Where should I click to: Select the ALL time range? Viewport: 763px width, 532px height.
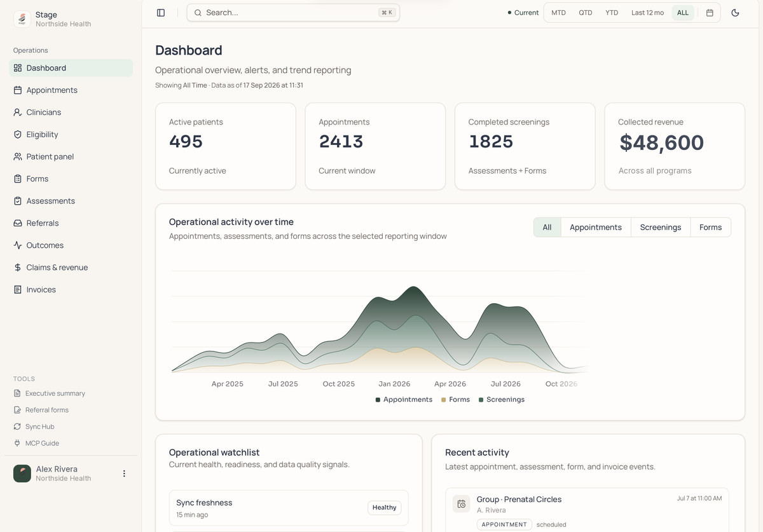683,13
